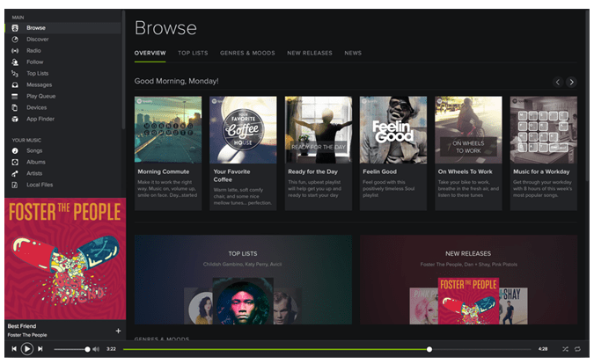Open Ready for the Day cover
The width and height of the screenshot is (594, 364).
[319, 130]
